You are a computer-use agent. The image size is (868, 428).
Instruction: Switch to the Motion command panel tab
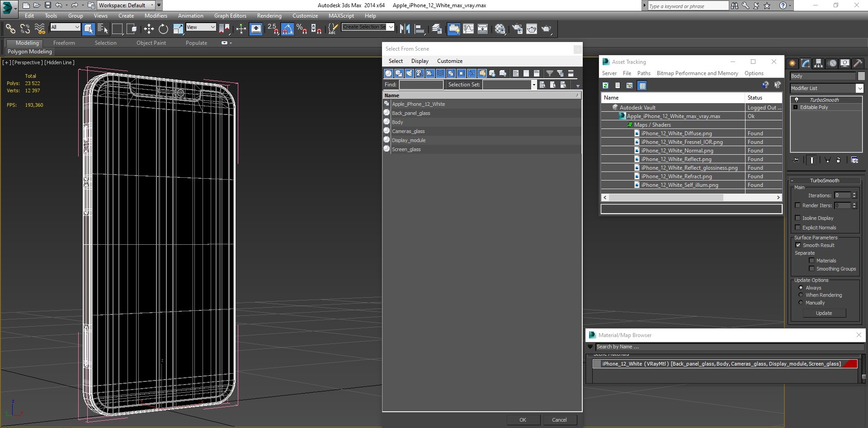click(x=832, y=63)
